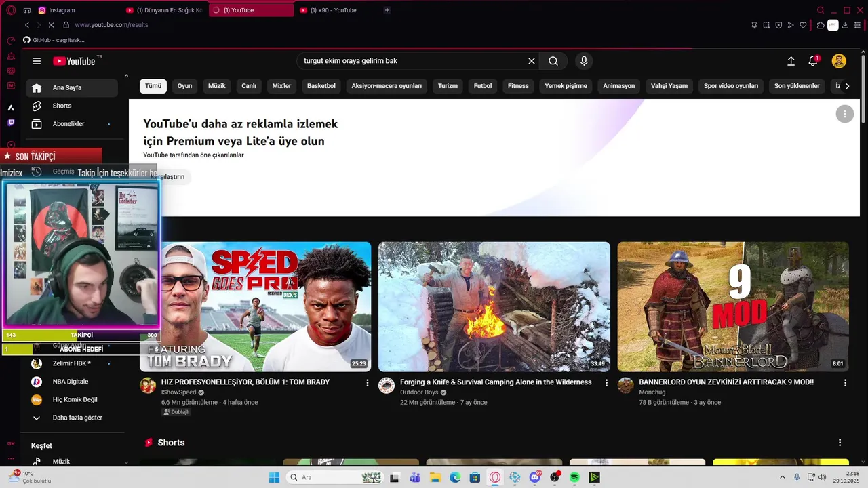Click the browser address bar URL
The height and width of the screenshot is (488, 868).
111,25
